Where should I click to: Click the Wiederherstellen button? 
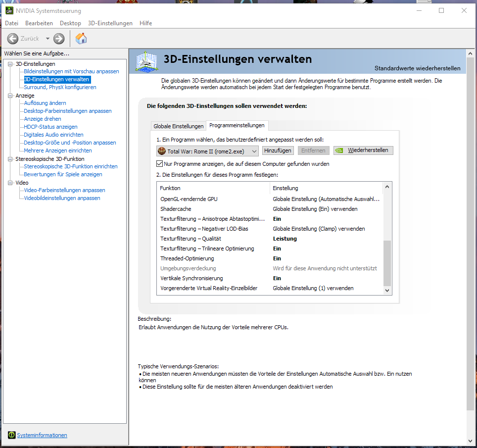tap(363, 150)
